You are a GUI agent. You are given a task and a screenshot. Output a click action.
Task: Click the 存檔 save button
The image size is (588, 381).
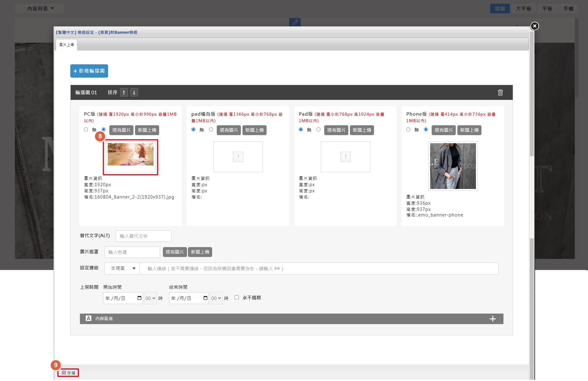click(68, 373)
